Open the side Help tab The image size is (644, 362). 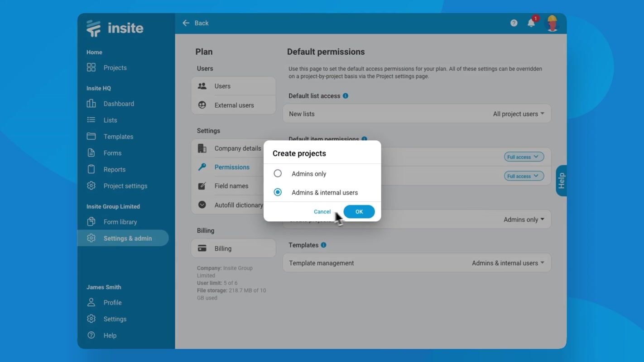(x=561, y=181)
